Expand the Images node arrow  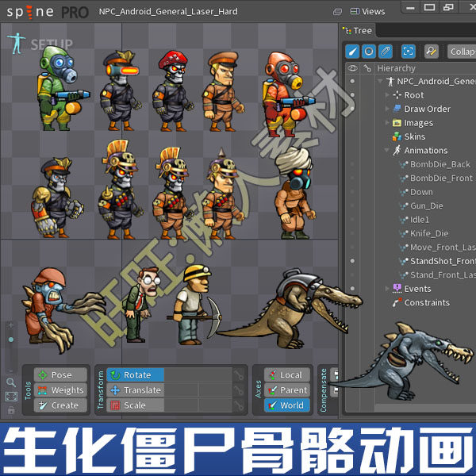387,123
